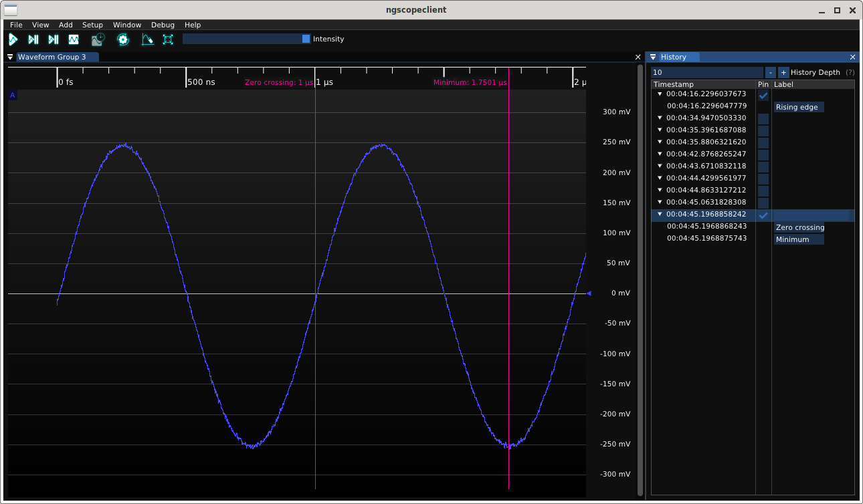Toggle fullscreen with the expand icon
The height and width of the screenshot is (504, 863).
168,39
